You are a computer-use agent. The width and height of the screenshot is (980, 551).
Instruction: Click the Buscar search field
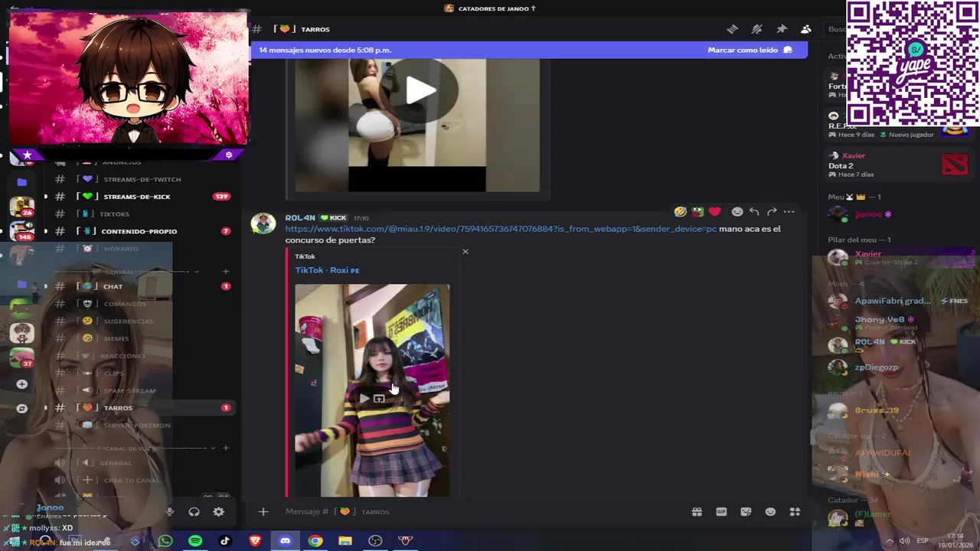tap(835, 29)
